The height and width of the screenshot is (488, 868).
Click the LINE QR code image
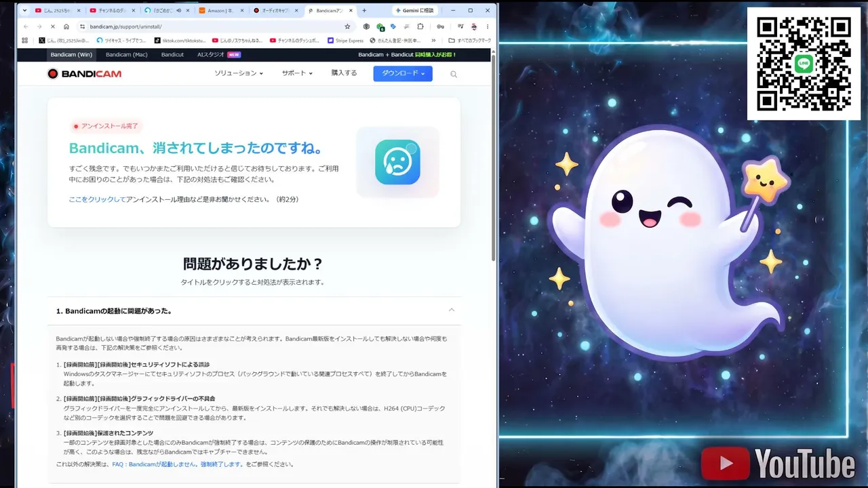click(x=804, y=64)
